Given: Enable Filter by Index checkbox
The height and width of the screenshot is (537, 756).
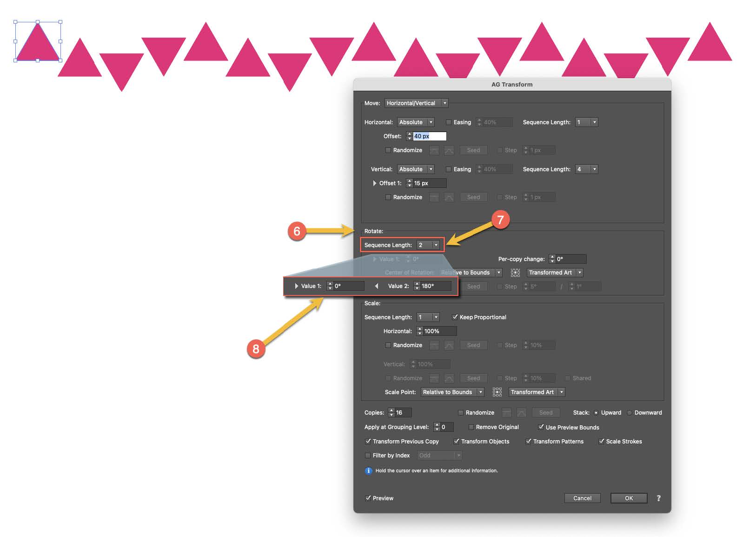Looking at the screenshot, I should point(368,456).
